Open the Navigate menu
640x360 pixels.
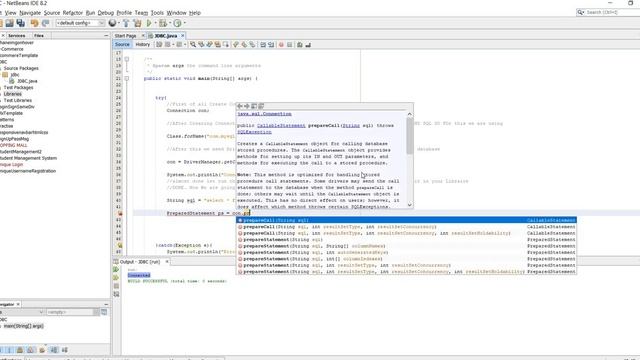click(30, 13)
